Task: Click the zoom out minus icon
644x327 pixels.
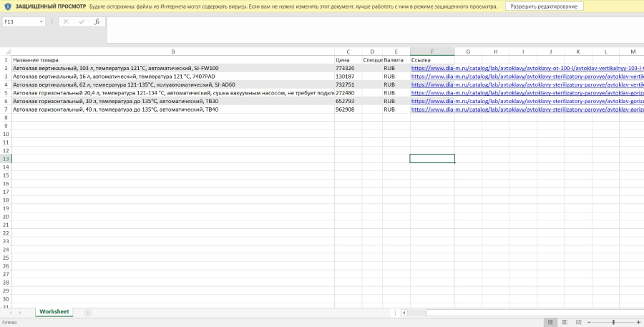Action: pos(589,322)
